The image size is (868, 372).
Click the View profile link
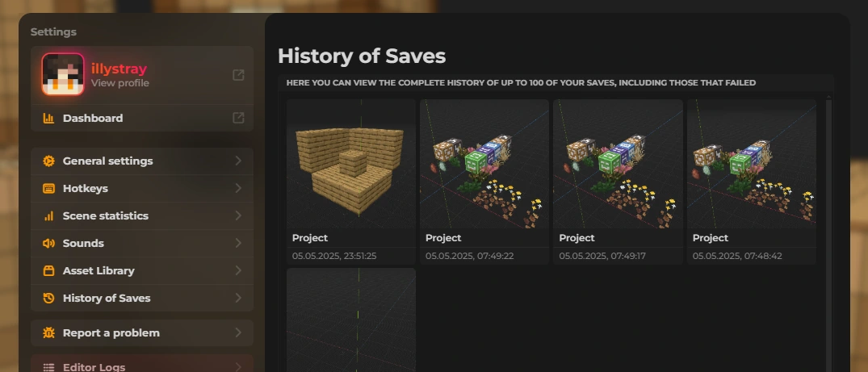120,83
